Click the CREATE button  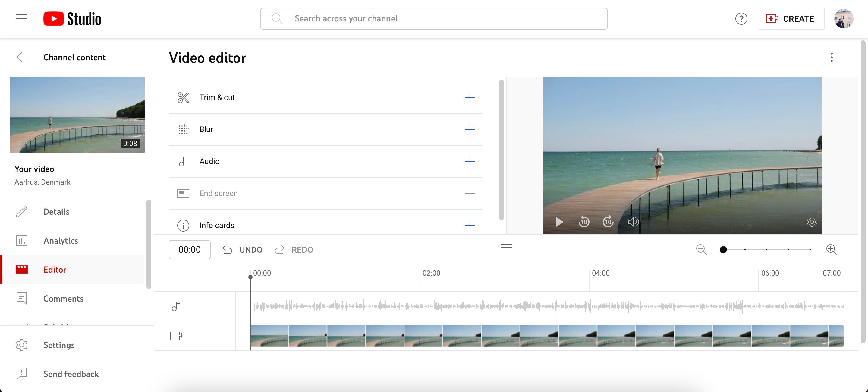coord(791,19)
